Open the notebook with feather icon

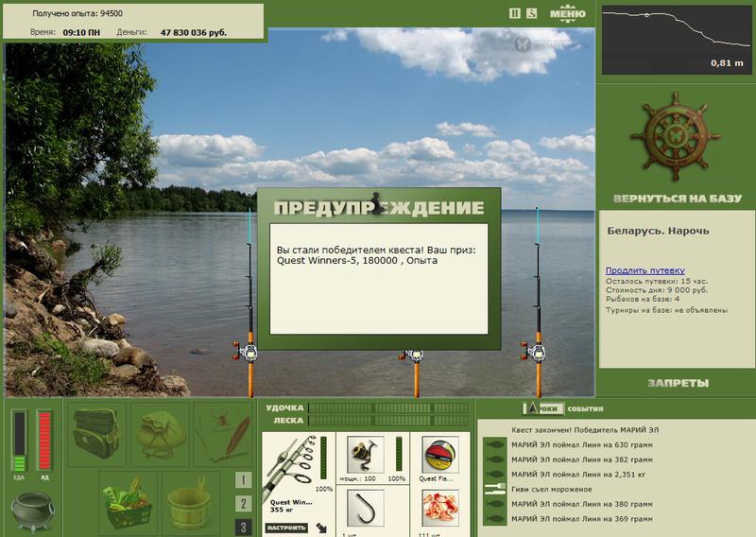click(223, 434)
